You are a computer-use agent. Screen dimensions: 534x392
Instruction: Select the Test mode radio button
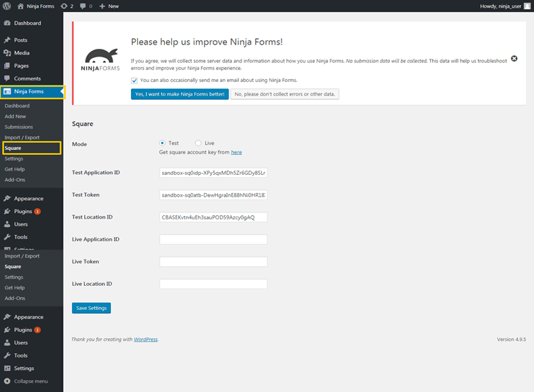click(x=162, y=143)
